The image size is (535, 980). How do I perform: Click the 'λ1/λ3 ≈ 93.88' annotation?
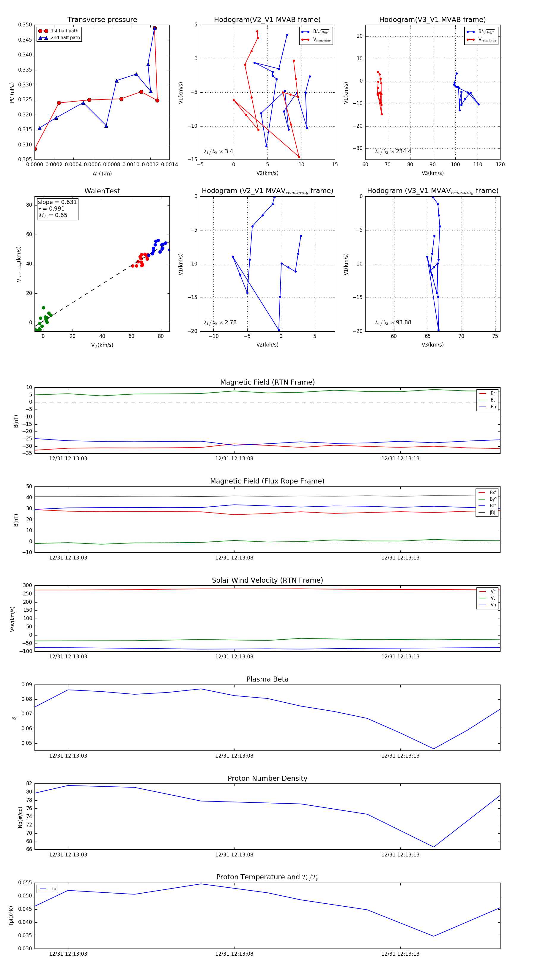click(393, 323)
